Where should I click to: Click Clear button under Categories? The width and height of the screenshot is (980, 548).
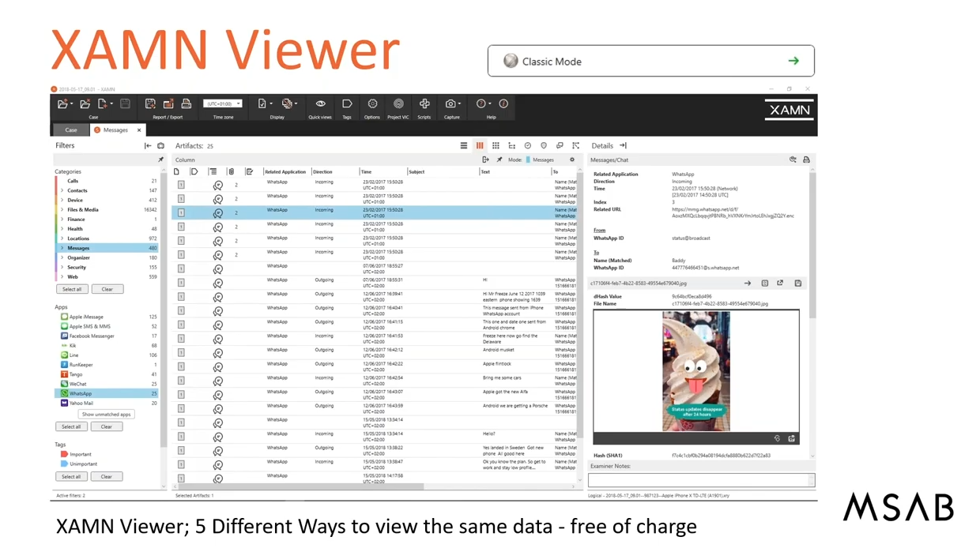(107, 290)
